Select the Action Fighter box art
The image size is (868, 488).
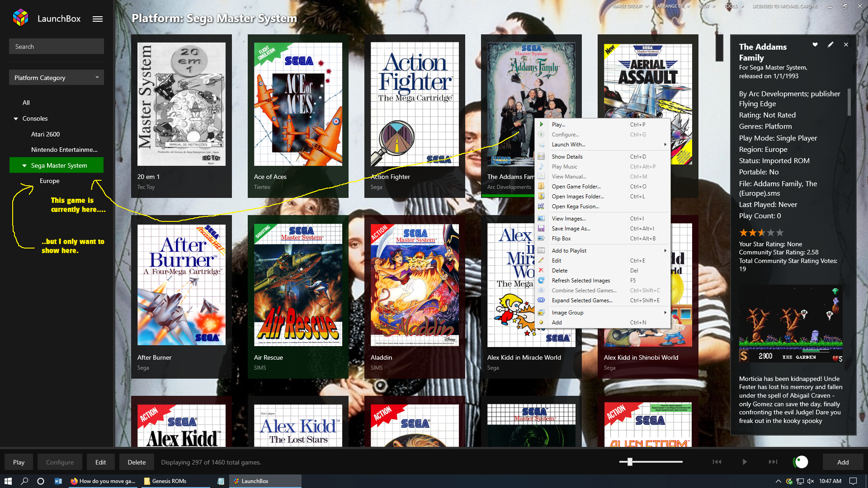(415, 104)
